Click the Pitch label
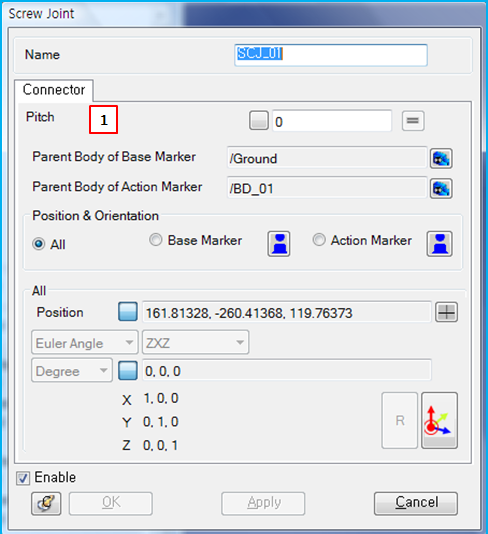The width and height of the screenshot is (488, 534). 40,117
